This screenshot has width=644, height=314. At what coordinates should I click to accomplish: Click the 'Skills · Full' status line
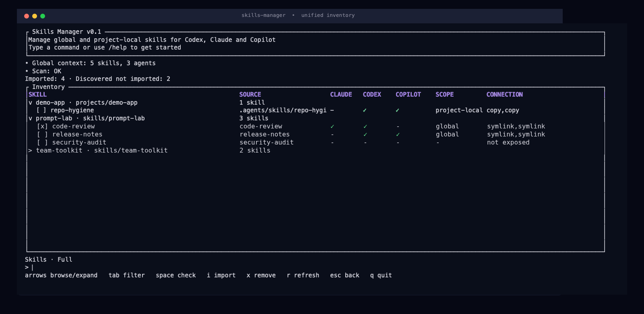point(49,260)
